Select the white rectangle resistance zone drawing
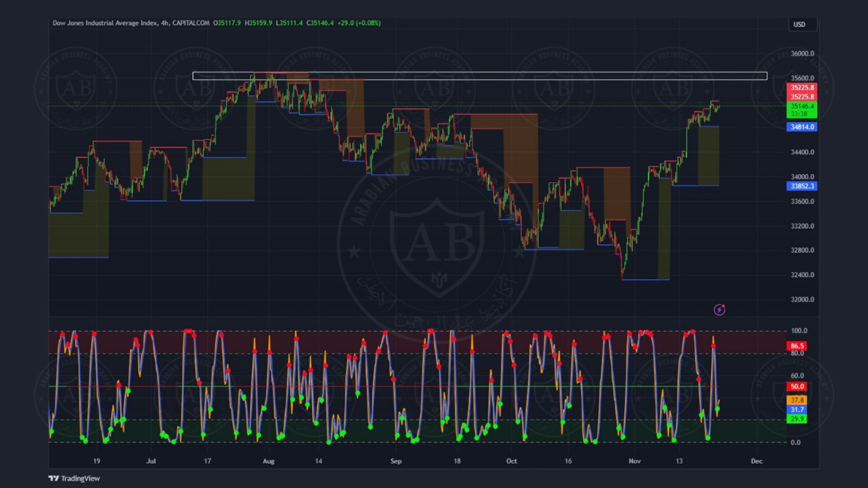This screenshot has width=868, height=488. [480, 76]
